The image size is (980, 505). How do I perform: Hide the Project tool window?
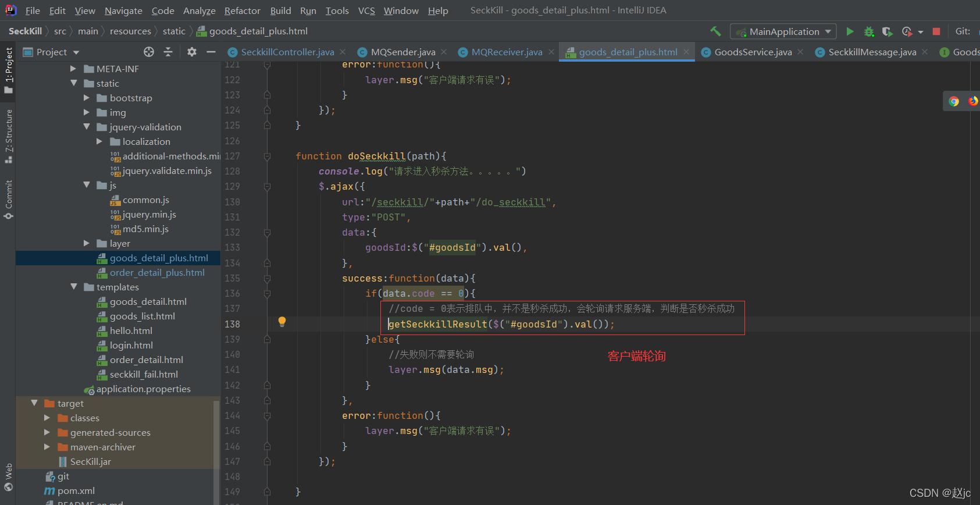(211, 52)
